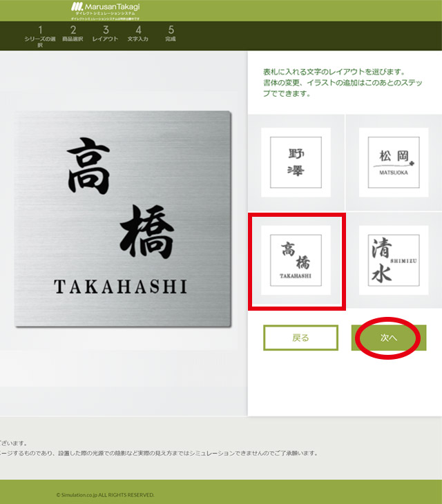Choose the 清水 SHIMIZU vertical layout
This screenshot has width=442, height=504.
tap(394, 260)
